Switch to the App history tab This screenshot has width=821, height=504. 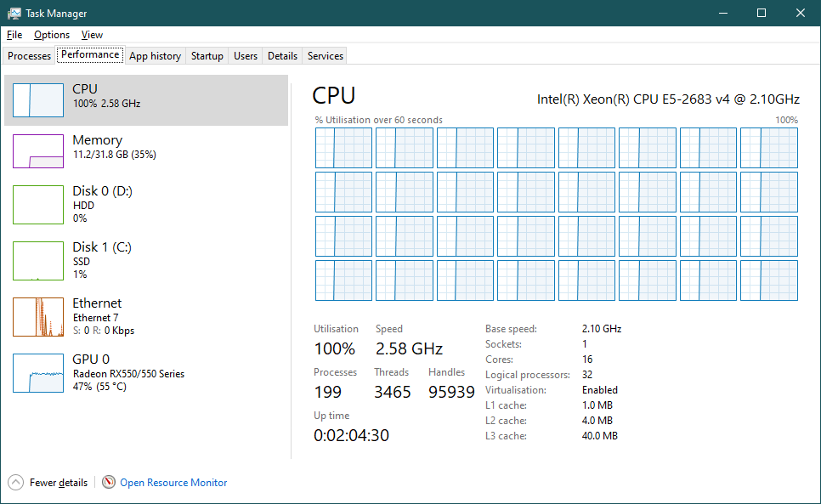(x=155, y=56)
